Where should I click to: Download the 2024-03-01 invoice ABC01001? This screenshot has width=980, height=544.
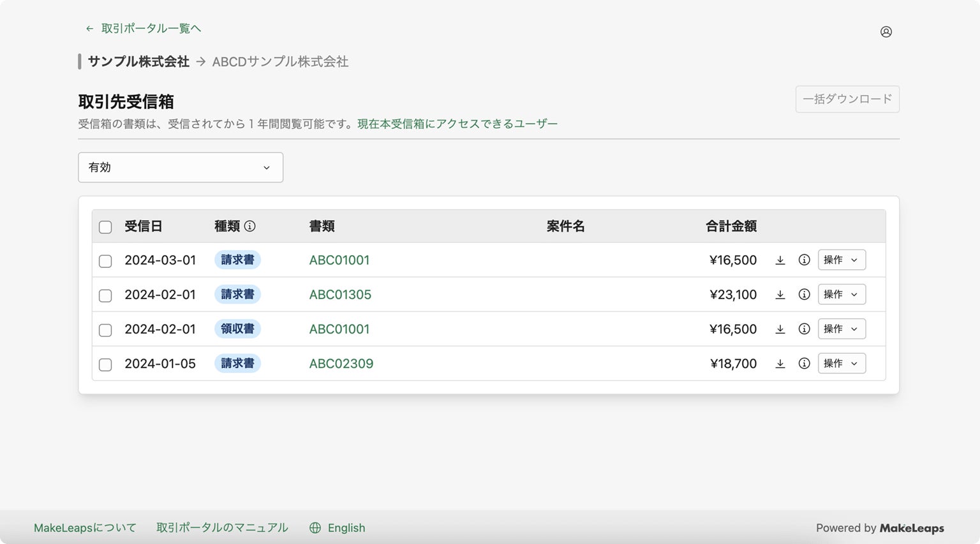point(780,260)
